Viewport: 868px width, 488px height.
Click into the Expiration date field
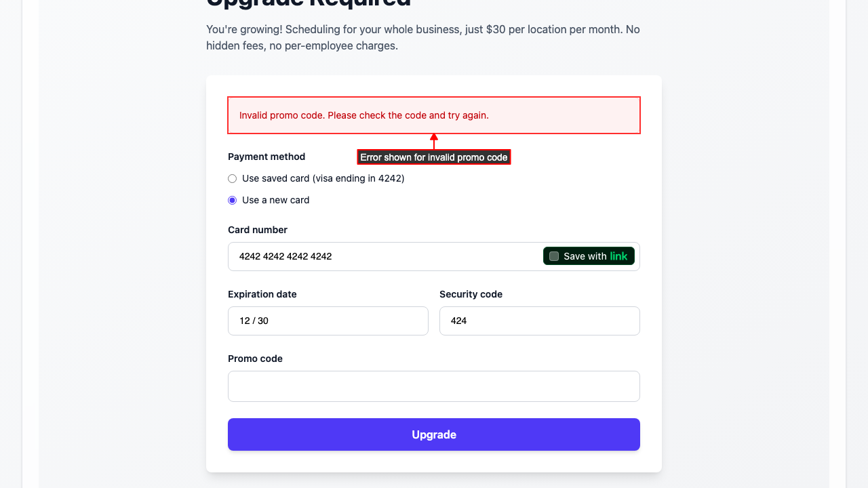328,321
